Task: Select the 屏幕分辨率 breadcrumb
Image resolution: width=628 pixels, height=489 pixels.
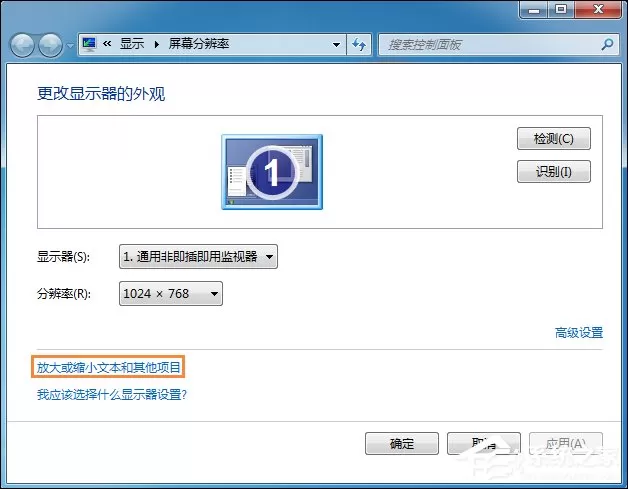Action: click(x=199, y=44)
